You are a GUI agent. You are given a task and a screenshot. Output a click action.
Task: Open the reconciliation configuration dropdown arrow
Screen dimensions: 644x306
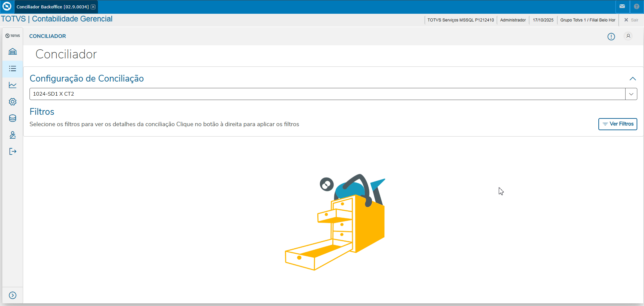pos(631,94)
